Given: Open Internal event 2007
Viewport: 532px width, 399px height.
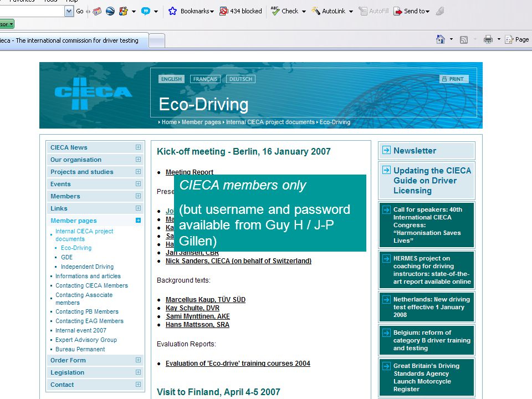Looking at the screenshot, I should pyautogui.click(x=81, y=330).
